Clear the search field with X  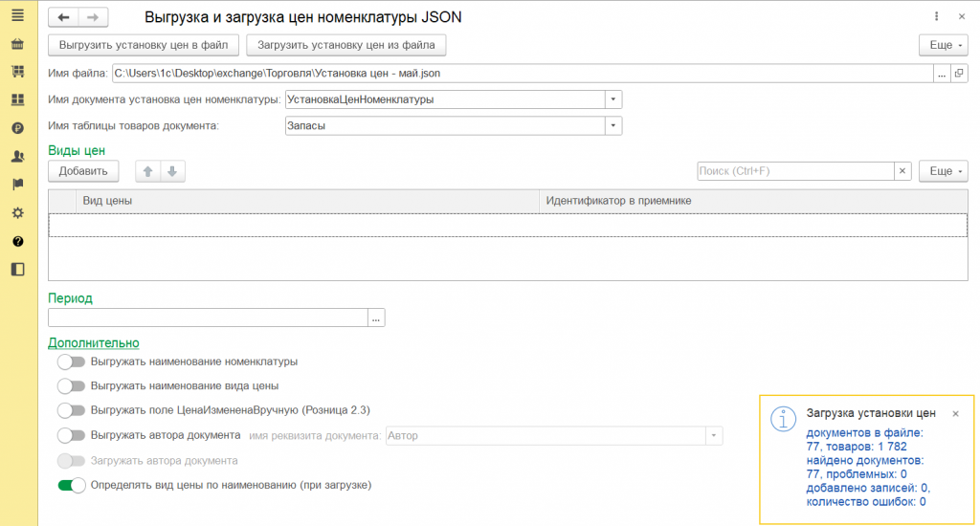[902, 171]
